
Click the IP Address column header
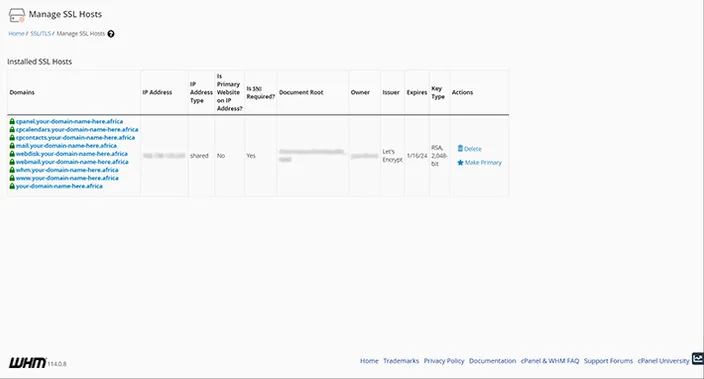pyautogui.click(x=157, y=92)
